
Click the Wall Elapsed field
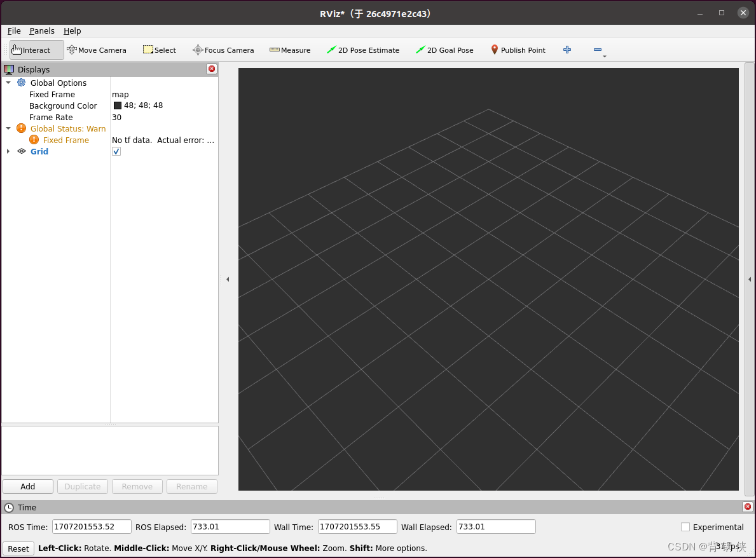[496, 527]
